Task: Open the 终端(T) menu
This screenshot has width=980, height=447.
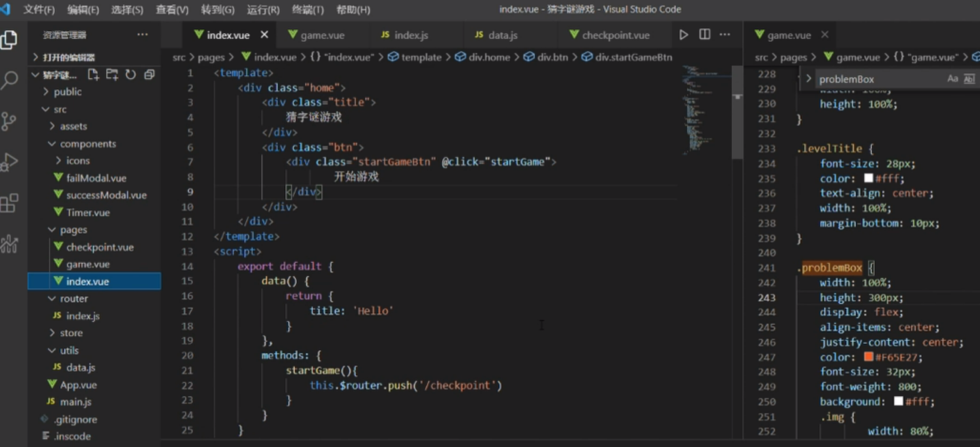Action: pos(308,10)
